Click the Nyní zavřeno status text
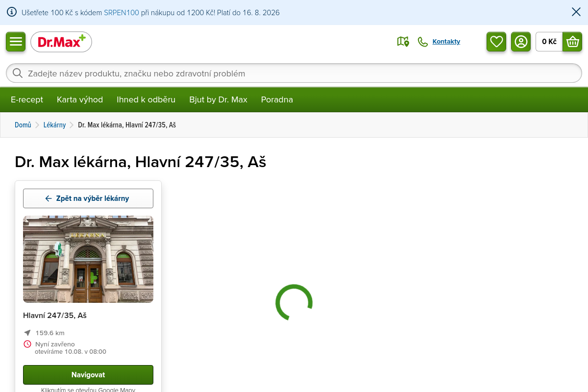 55,344
